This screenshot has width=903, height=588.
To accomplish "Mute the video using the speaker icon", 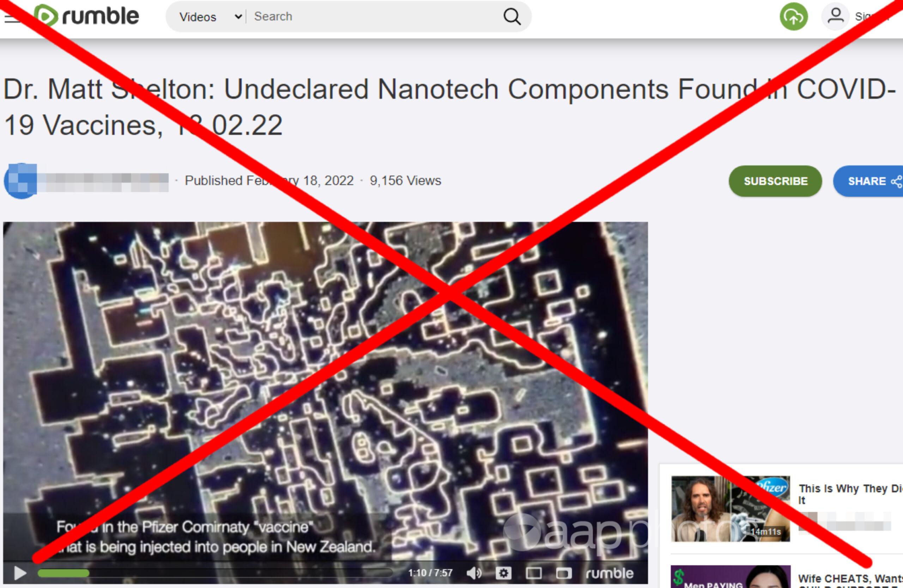I will tap(474, 573).
